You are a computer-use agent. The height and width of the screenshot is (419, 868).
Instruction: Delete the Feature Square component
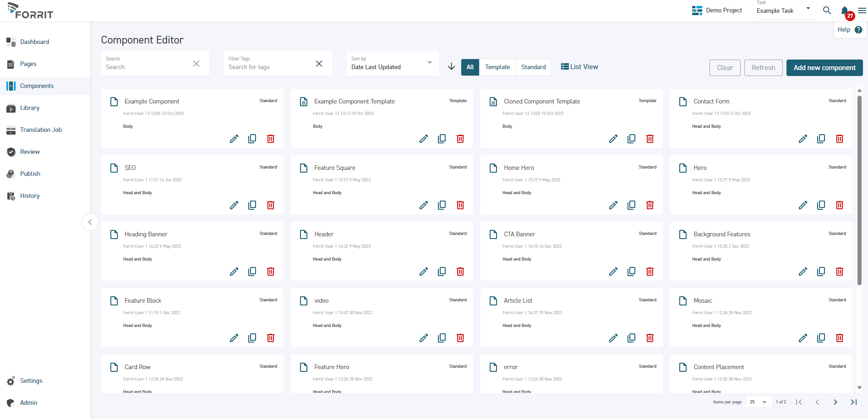(460, 205)
